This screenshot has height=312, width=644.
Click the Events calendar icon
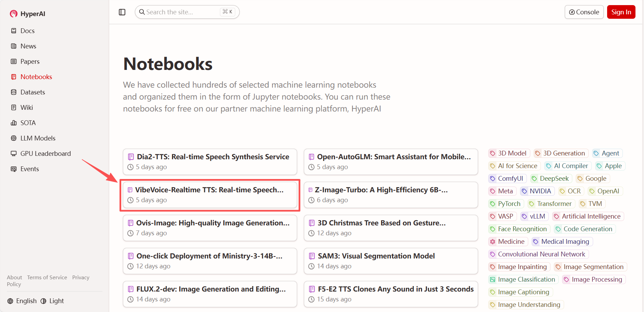[14, 169]
